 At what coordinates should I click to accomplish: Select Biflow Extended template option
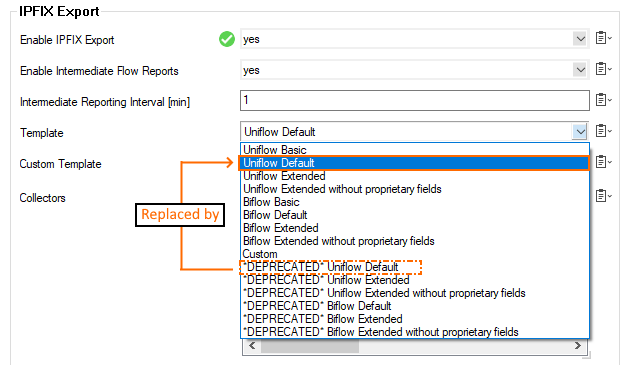(x=415, y=228)
